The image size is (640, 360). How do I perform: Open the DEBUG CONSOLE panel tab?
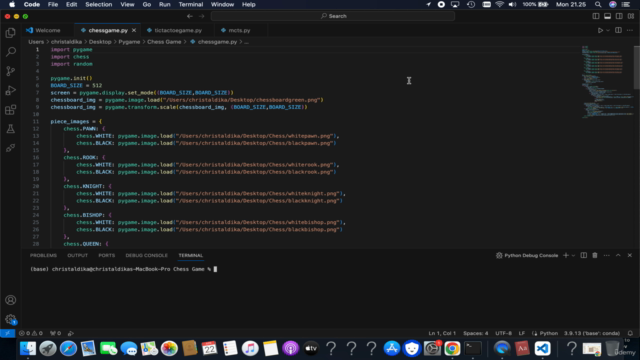[x=147, y=256]
